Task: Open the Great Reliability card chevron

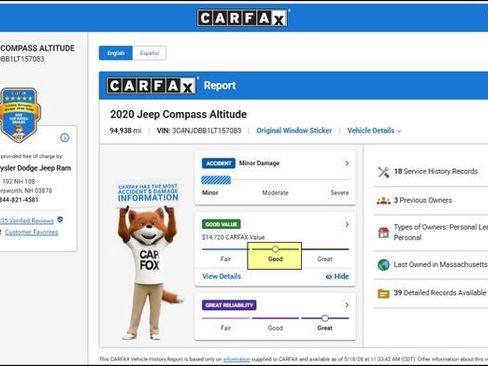Action: 347,305
